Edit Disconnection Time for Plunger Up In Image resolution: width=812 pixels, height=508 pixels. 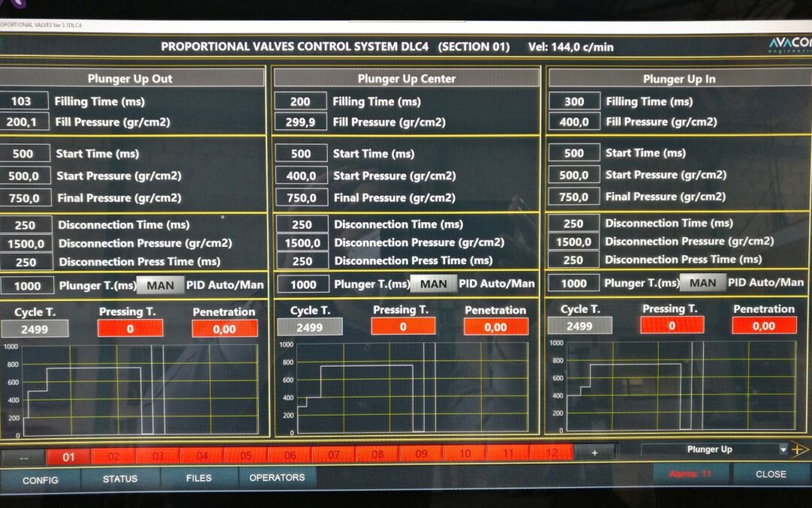(x=573, y=224)
